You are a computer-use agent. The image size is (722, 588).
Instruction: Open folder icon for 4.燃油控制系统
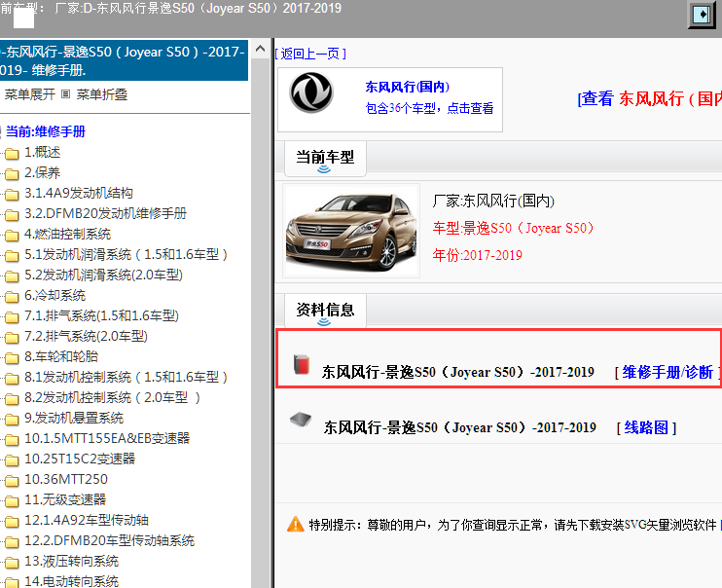coord(12,236)
